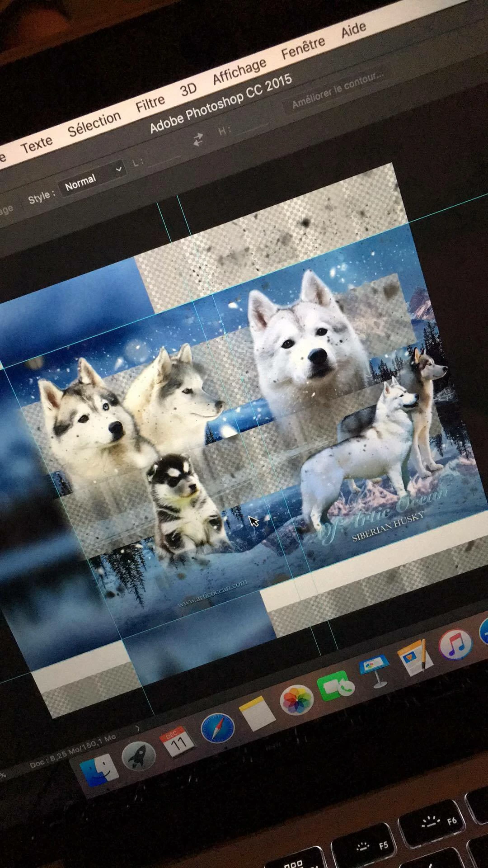The width and height of the screenshot is (488, 868).
Task: Open the Affichage menu
Action: 239,71
